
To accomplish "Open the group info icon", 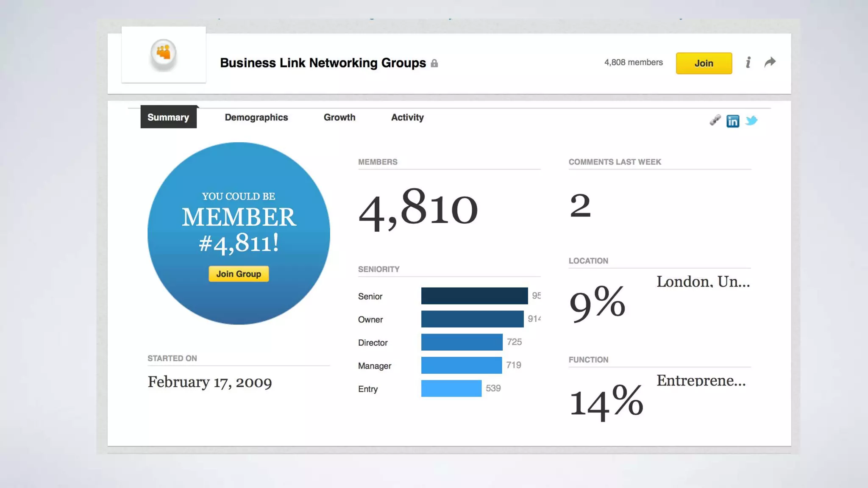I will [748, 63].
